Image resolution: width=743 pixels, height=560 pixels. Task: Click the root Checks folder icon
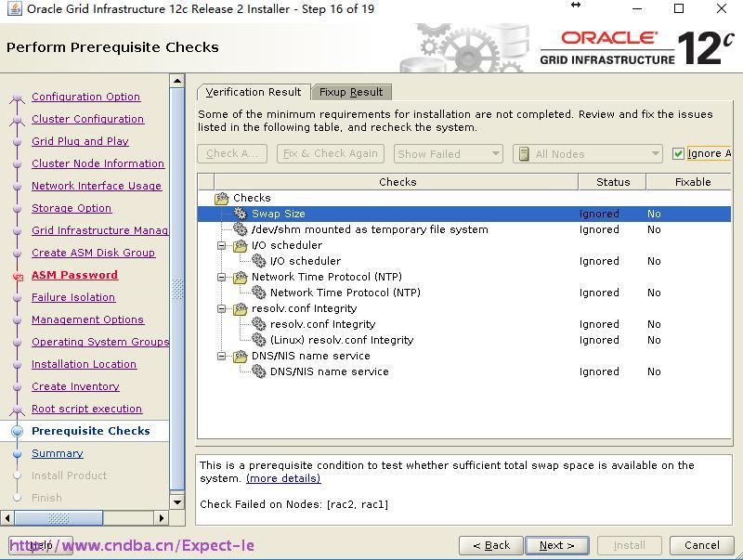222,198
